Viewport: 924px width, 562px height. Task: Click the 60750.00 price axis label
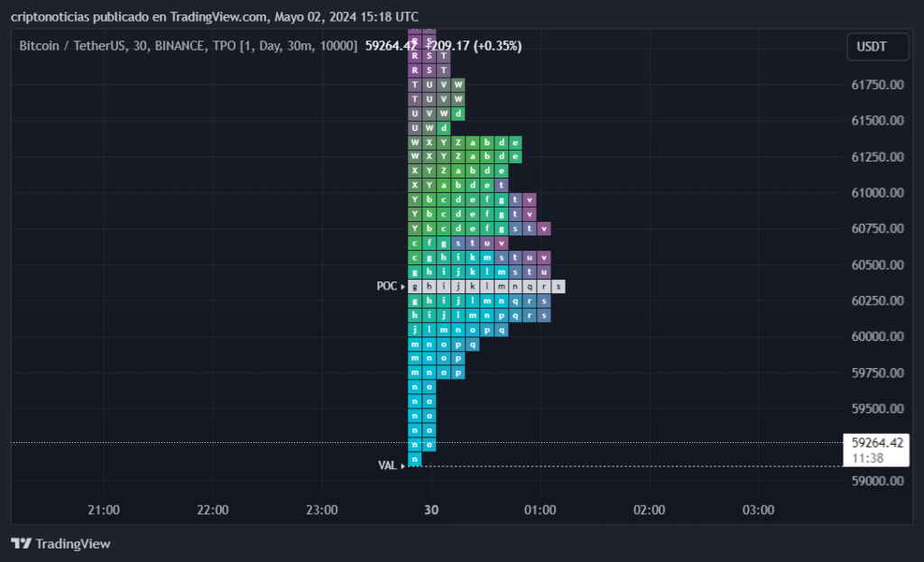877,228
